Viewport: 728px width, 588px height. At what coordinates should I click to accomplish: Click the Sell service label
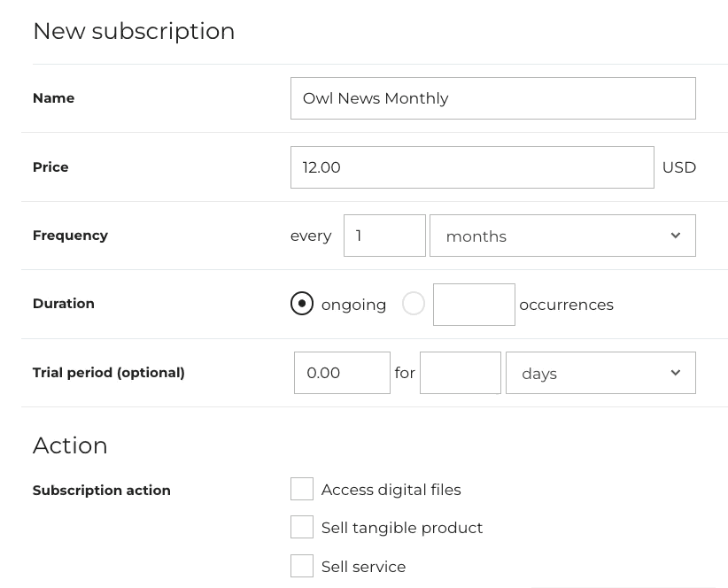click(x=363, y=567)
